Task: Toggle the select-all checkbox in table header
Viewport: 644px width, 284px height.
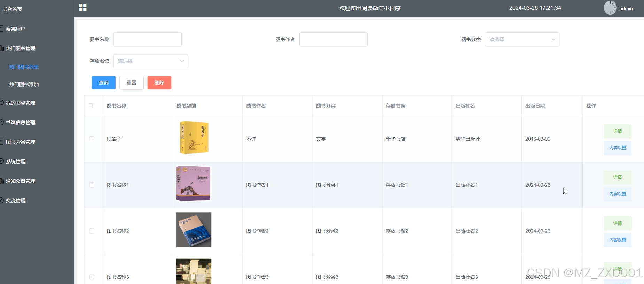Action: coord(91,105)
